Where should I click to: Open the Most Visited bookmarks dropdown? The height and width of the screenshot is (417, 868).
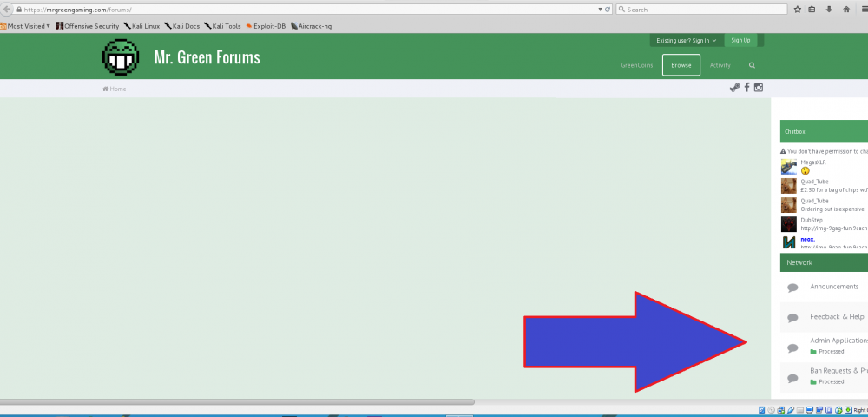26,26
